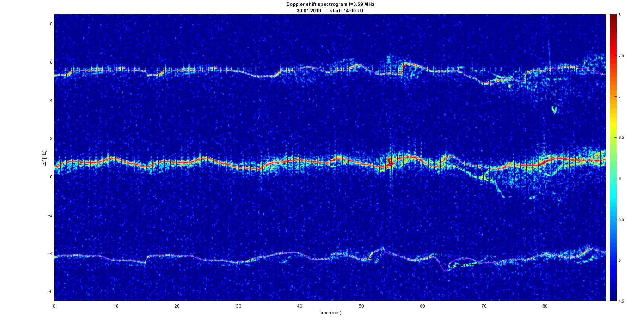Click the dark red top of the colorbar
The width and height of the screenshot is (644, 323).
613,18
